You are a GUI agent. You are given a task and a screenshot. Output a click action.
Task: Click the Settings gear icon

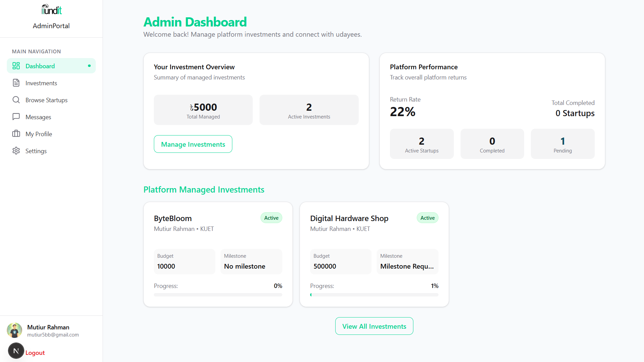pyautogui.click(x=16, y=151)
